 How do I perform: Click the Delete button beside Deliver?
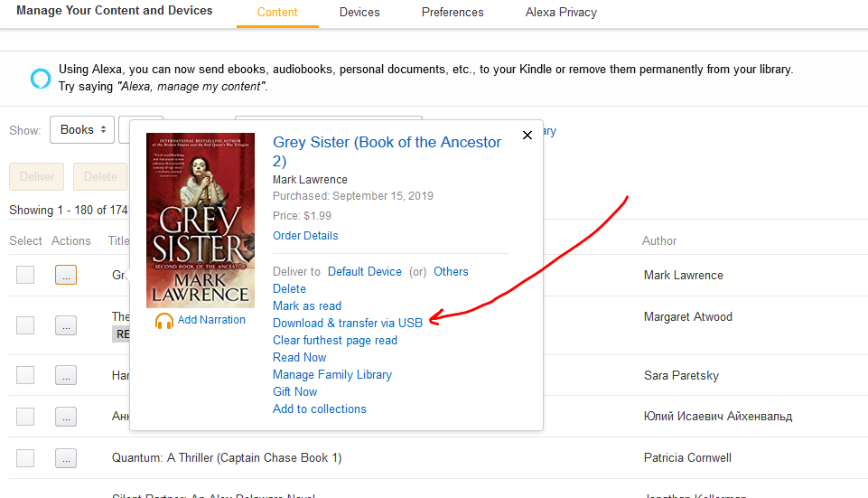(x=100, y=177)
